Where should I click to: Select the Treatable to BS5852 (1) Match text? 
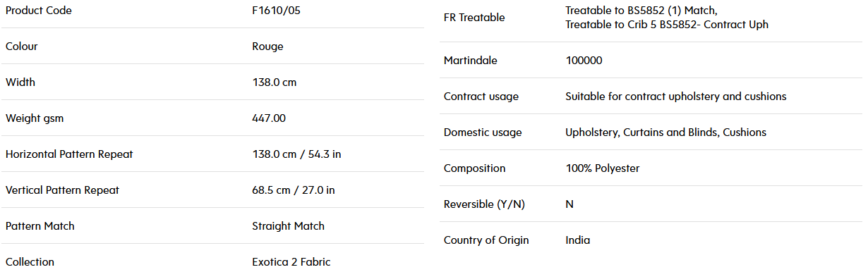(x=641, y=11)
